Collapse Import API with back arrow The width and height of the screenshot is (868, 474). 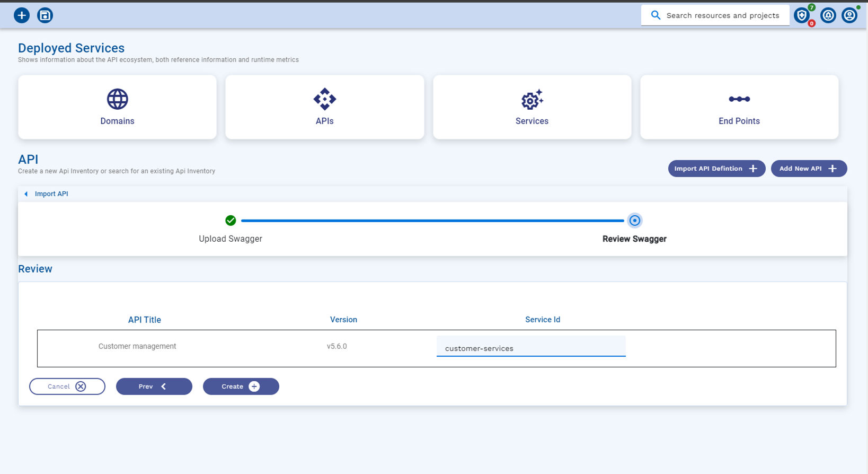point(26,194)
